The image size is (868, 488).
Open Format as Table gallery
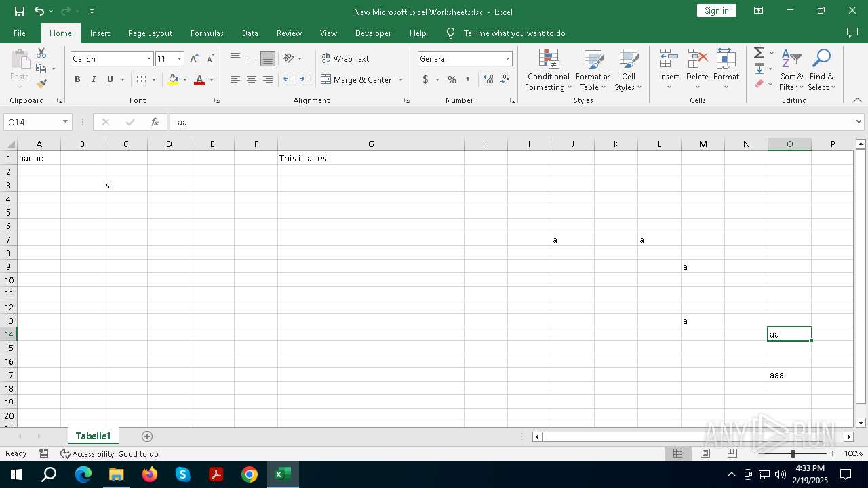[593, 70]
